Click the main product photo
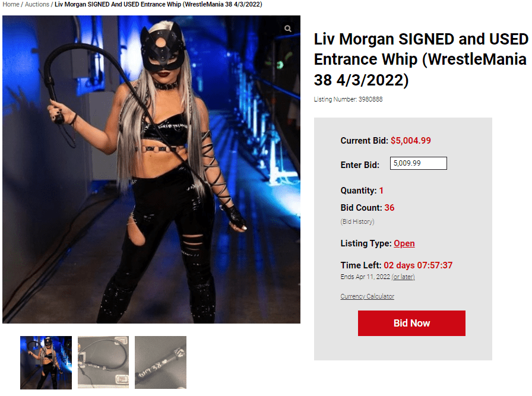 point(151,169)
